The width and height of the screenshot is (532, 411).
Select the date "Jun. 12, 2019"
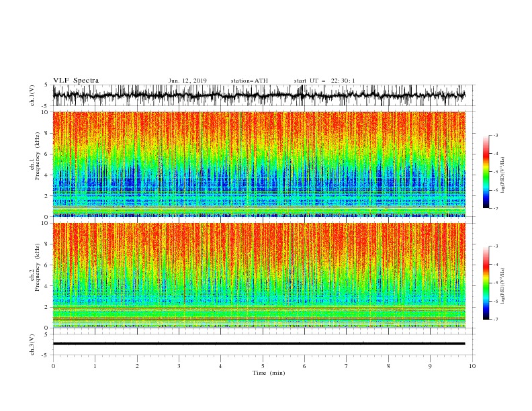coord(187,81)
